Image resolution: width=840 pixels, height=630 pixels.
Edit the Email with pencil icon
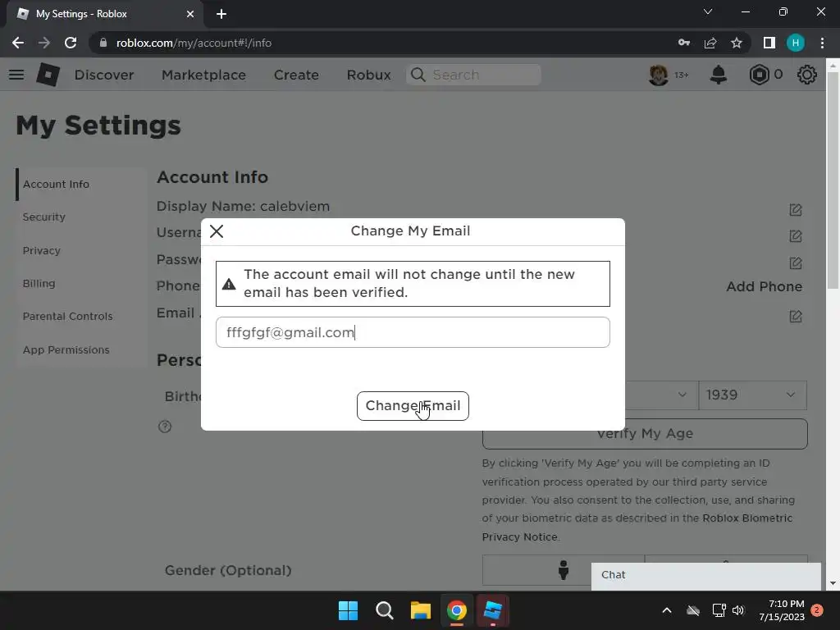796,316
